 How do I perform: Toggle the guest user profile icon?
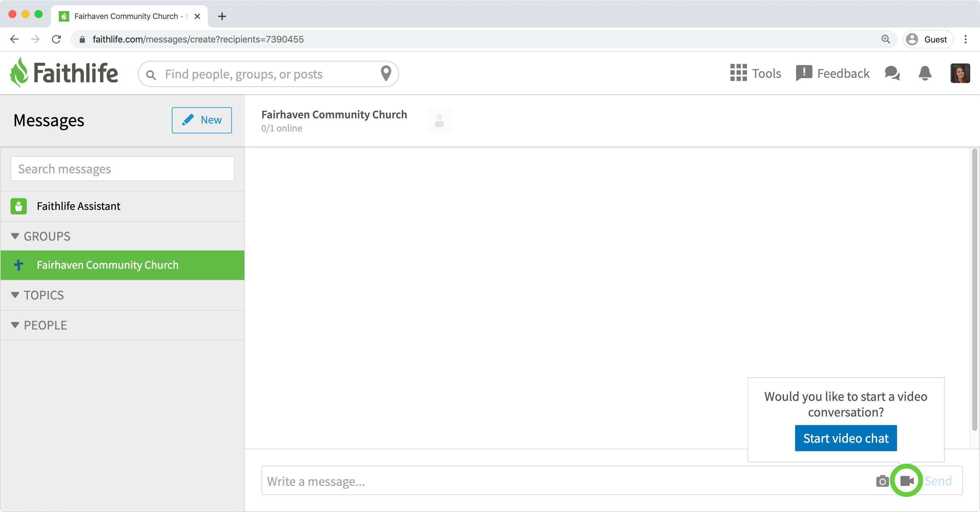click(x=911, y=39)
